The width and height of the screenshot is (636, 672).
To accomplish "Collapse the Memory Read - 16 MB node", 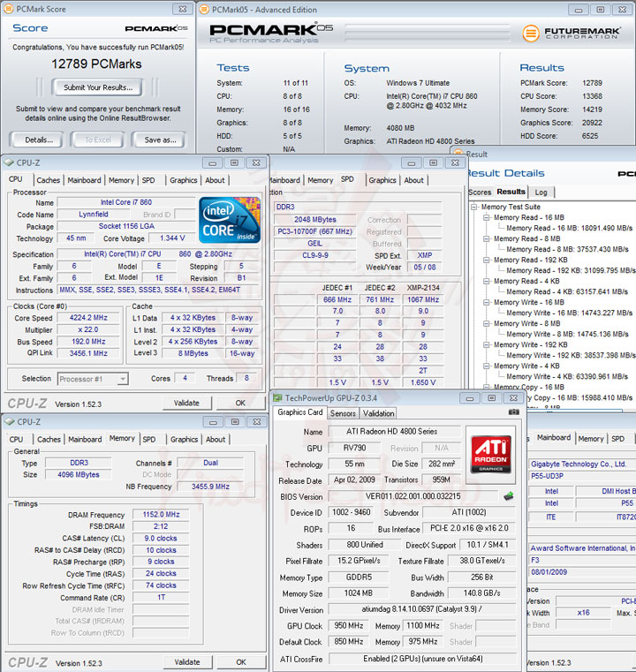I will [x=487, y=218].
